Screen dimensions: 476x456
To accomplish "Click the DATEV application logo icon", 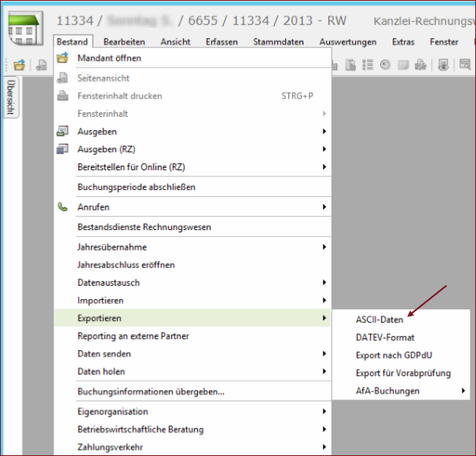I will [x=25, y=29].
